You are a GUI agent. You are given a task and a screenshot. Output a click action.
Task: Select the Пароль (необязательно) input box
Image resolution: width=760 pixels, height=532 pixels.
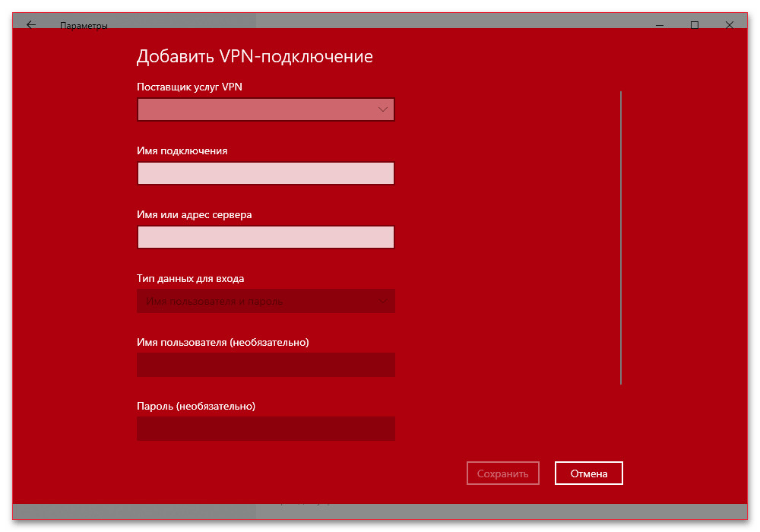click(x=266, y=429)
